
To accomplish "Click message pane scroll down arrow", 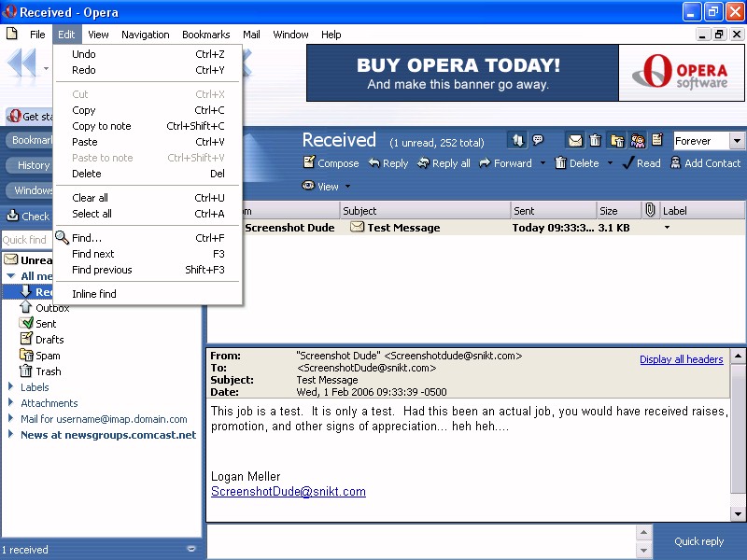I will (738, 514).
